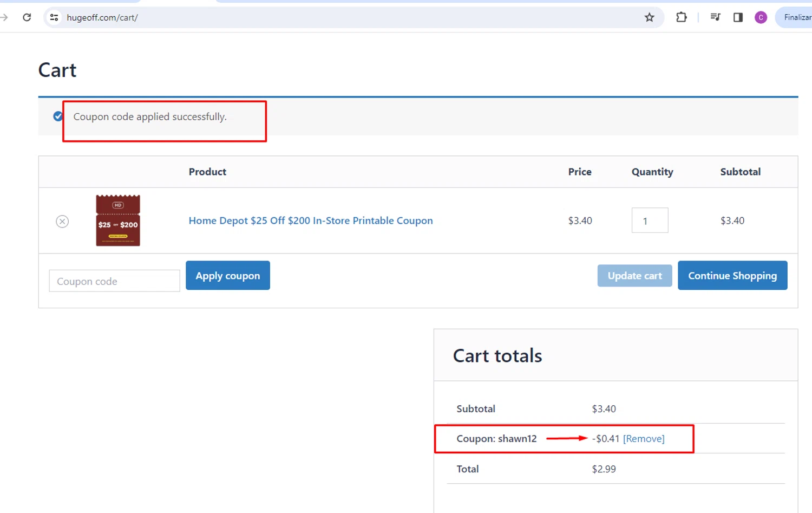Bookmark this page with the star icon
The height and width of the screenshot is (513, 812).
650,17
